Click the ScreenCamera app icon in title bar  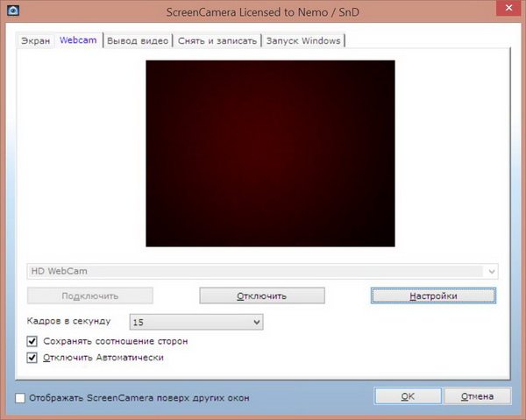[13, 12]
